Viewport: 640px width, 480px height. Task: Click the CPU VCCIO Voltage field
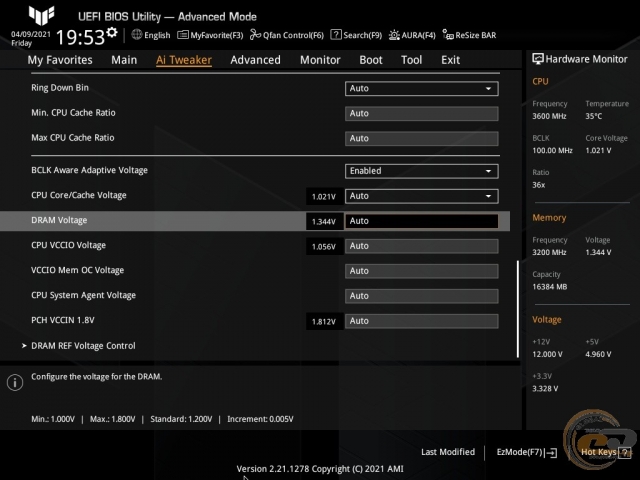tap(421, 246)
